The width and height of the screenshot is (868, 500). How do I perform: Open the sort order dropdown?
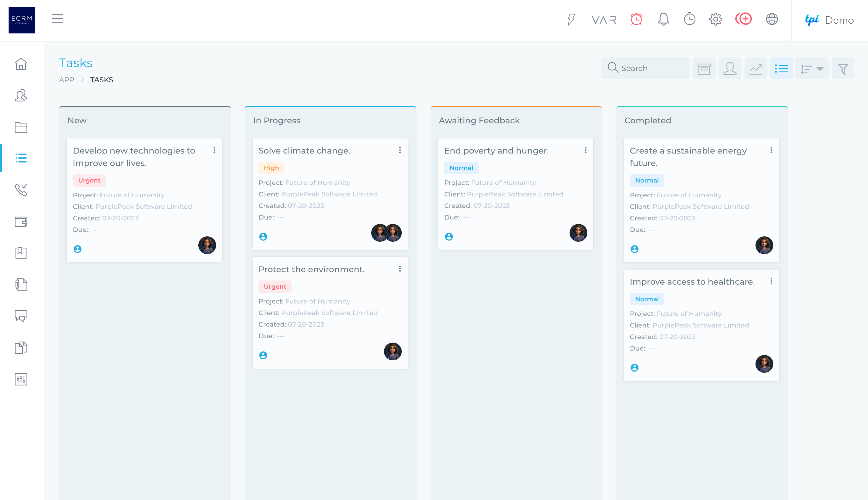812,68
